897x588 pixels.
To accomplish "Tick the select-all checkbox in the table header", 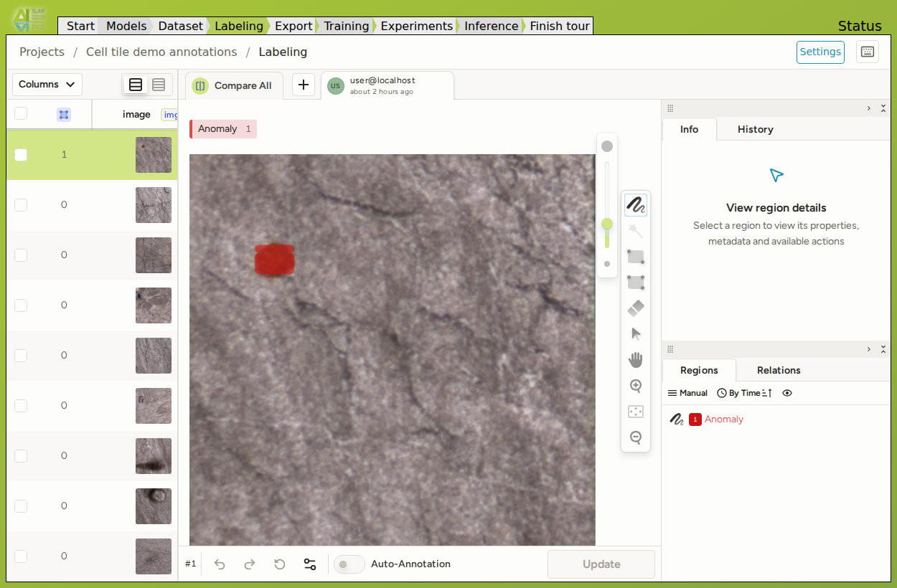I will [21, 113].
